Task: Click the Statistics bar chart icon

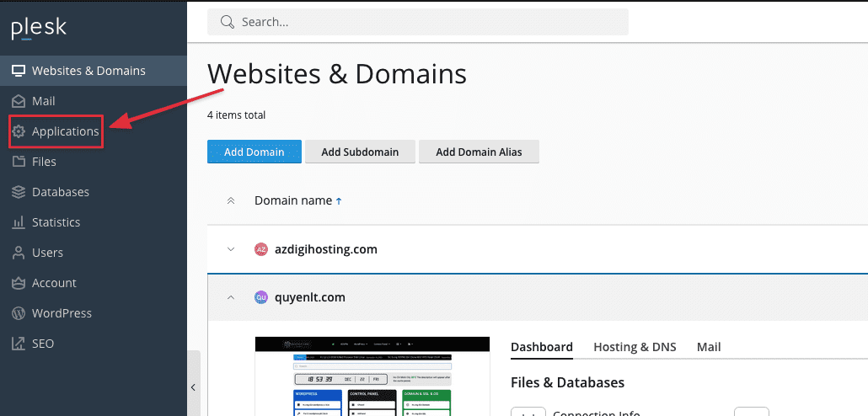Action: (x=18, y=222)
